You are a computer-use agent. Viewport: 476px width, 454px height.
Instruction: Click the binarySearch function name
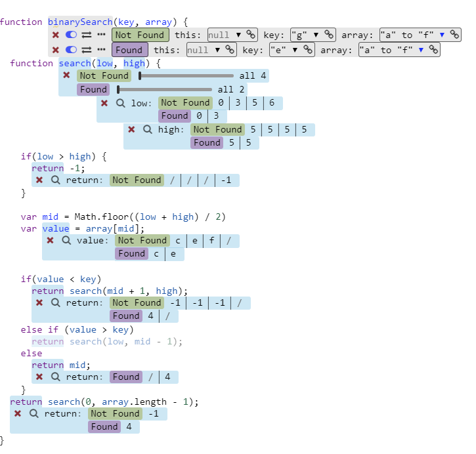point(79,22)
